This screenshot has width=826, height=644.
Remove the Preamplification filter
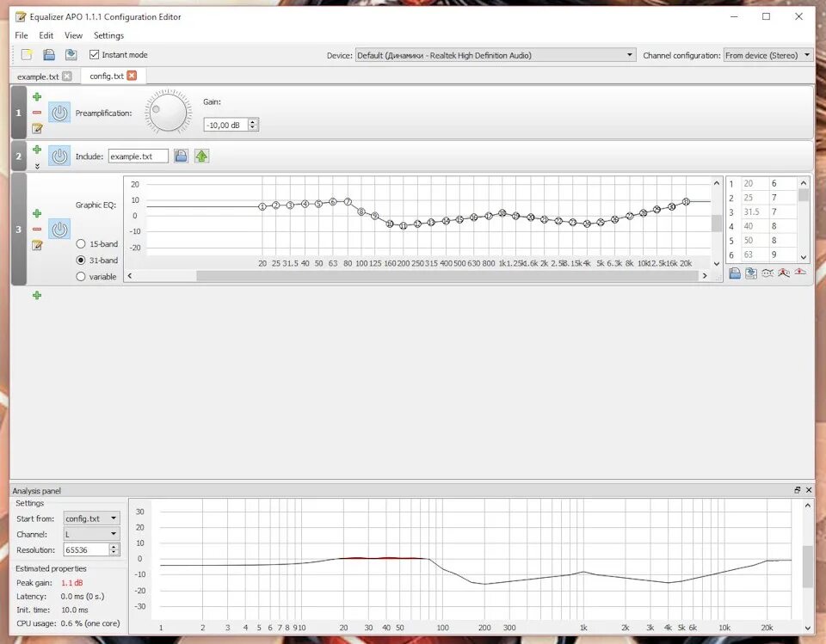tap(37, 112)
